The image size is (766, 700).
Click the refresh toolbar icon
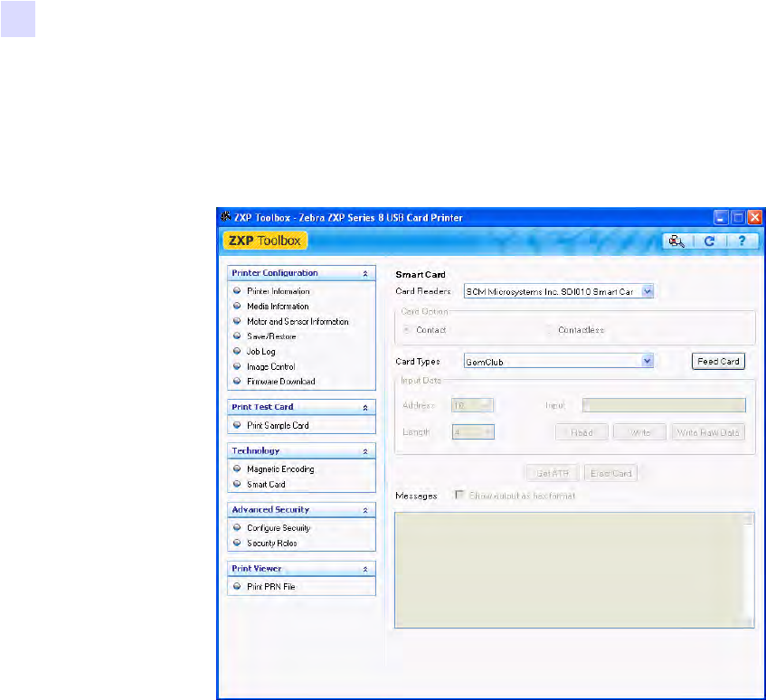tap(709, 241)
